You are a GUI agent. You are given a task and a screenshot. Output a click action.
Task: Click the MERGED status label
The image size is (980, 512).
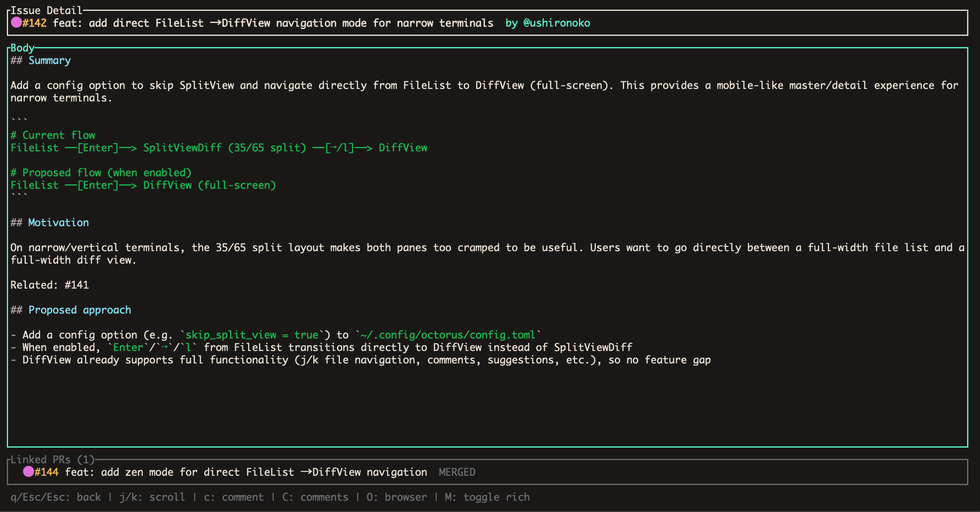[x=457, y=472]
